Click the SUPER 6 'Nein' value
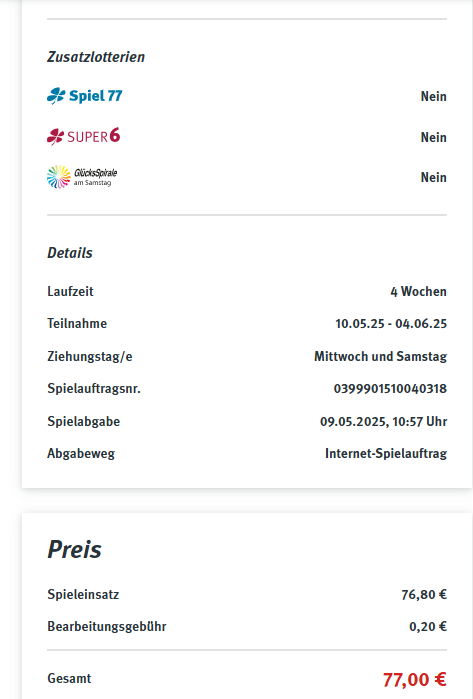 (433, 137)
